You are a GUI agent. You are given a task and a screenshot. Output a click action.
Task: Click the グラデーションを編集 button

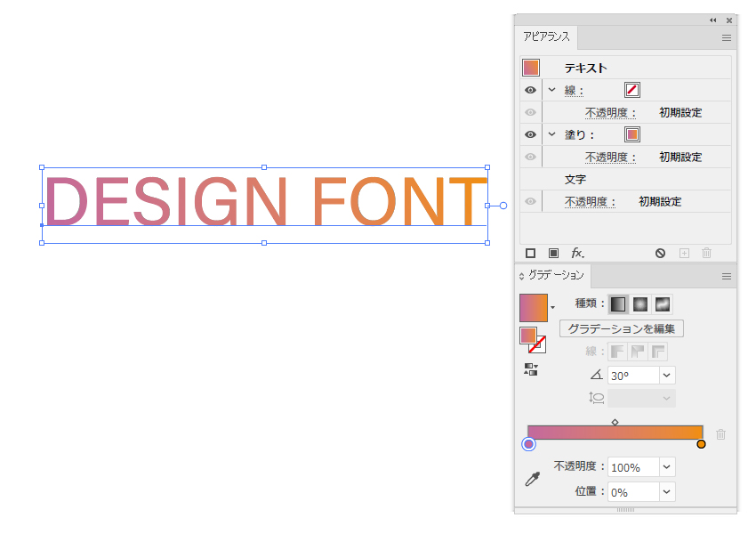(x=621, y=328)
